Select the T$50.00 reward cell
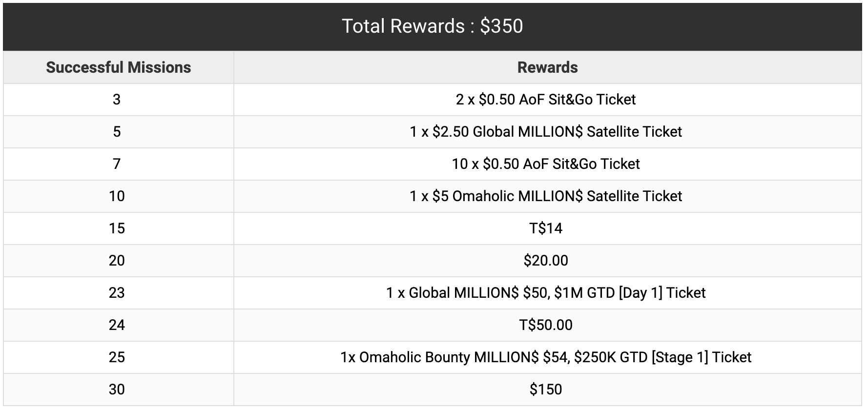Screen dimensions: 868x412 point(545,325)
